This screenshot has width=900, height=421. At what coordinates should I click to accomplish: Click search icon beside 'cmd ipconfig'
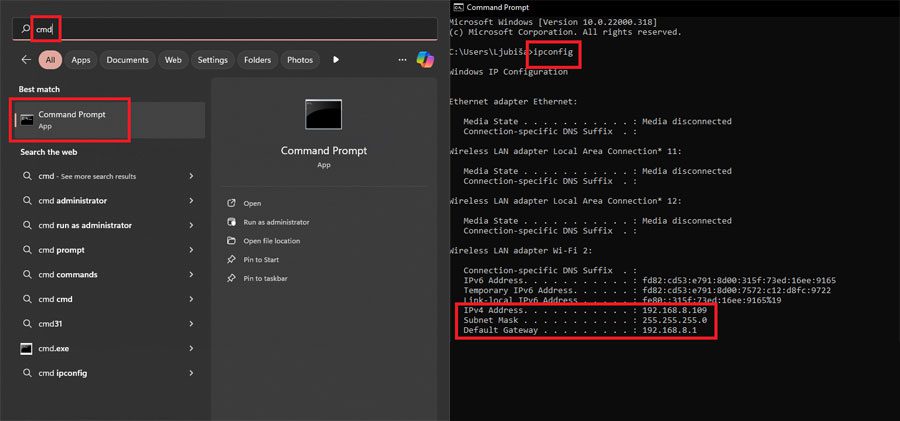[26, 373]
